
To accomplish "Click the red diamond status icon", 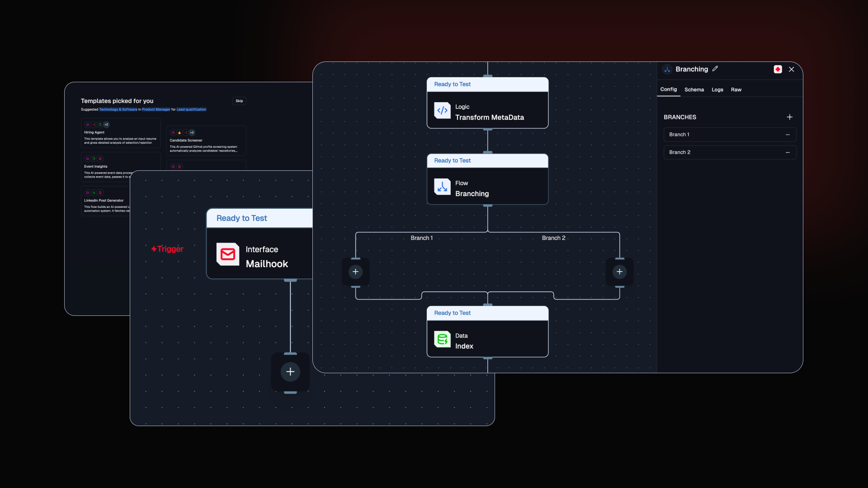I will pyautogui.click(x=778, y=69).
